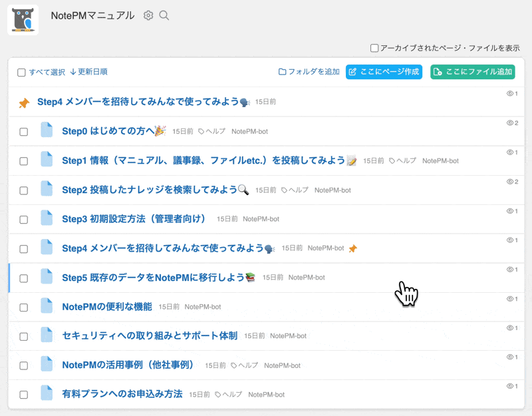532x416 pixels.
Task: Tick the checkbox for Step1 情報 row
Action: pyautogui.click(x=24, y=161)
